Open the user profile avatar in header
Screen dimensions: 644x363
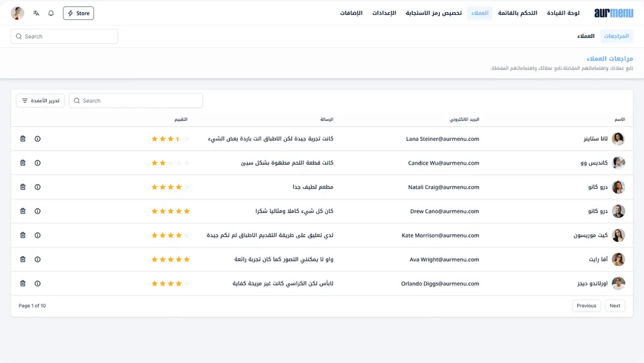pyautogui.click(x=17, y=13)
